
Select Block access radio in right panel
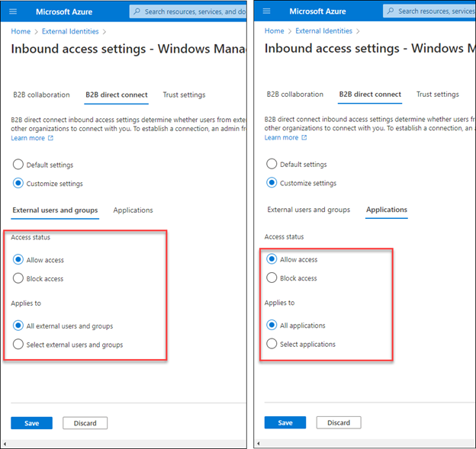[x=272, y=278]
